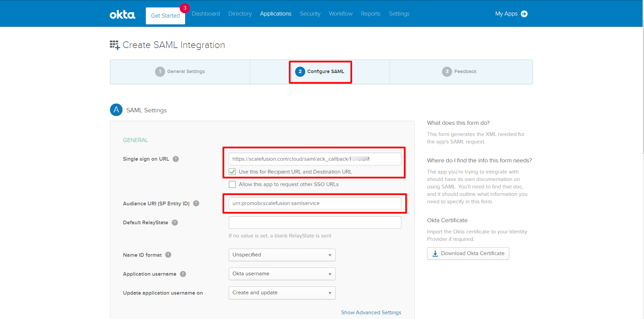Click the My Apps link
Screen dimensions: 644x319
(506, 14)
